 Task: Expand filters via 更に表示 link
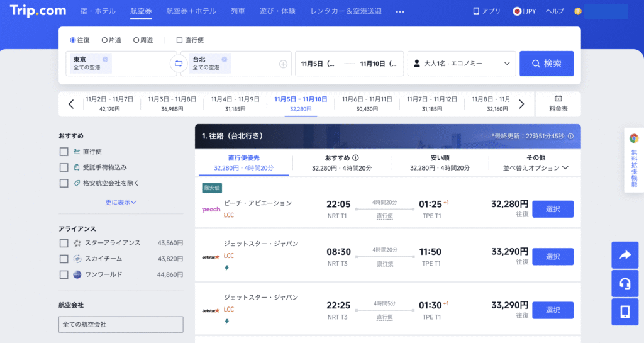(121, 202)
